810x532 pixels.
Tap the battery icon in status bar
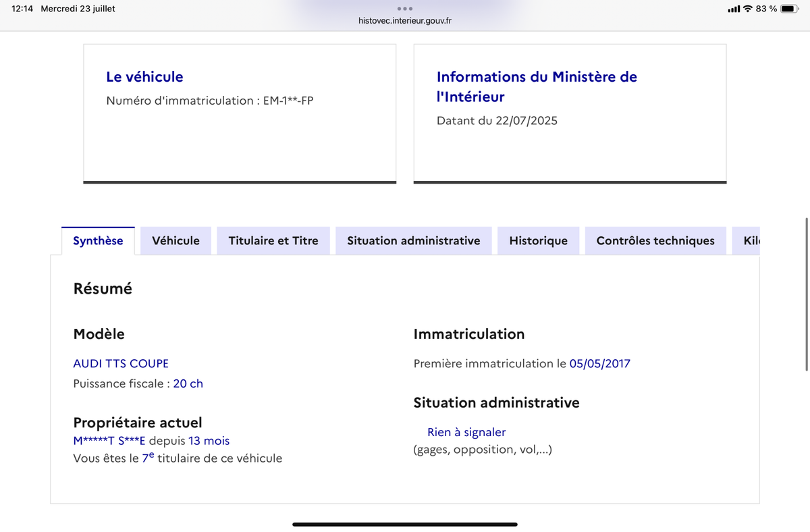coord(790,9)
